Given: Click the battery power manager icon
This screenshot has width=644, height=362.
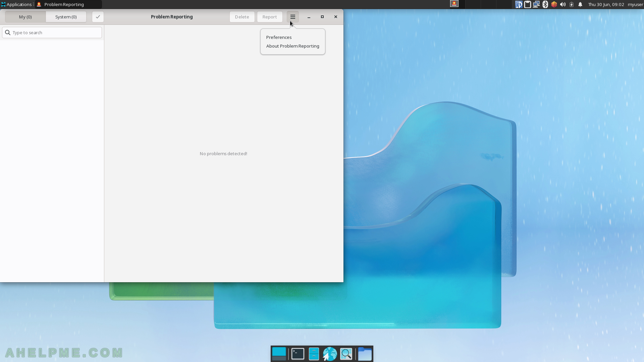Looking at the screenshot, I should pyautogui.click(x=572, y=4).
